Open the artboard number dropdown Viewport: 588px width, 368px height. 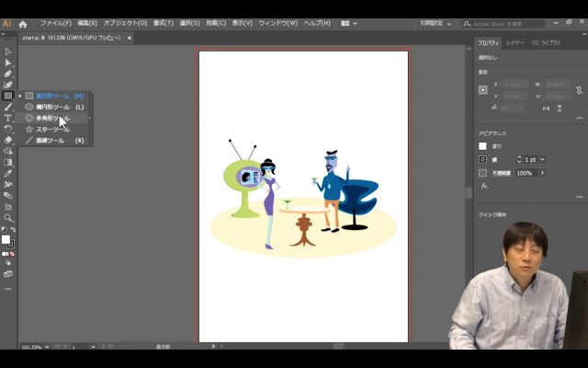(93, 347)
